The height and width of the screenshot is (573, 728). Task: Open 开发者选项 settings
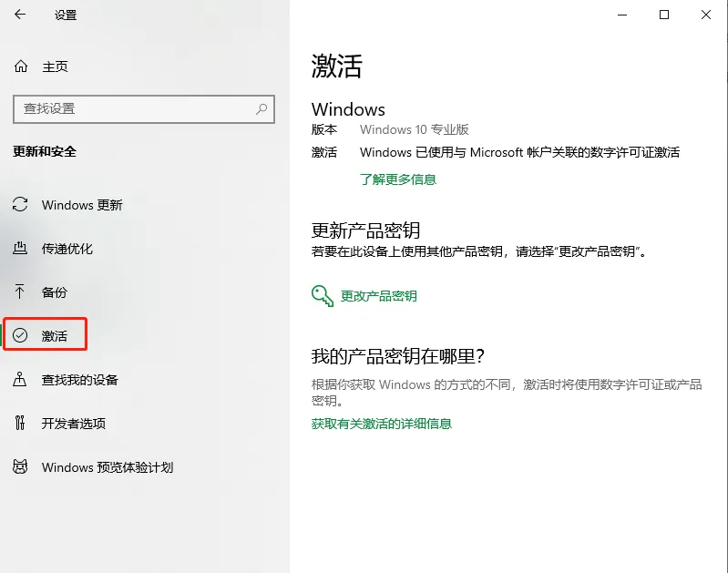coord(74,424)
